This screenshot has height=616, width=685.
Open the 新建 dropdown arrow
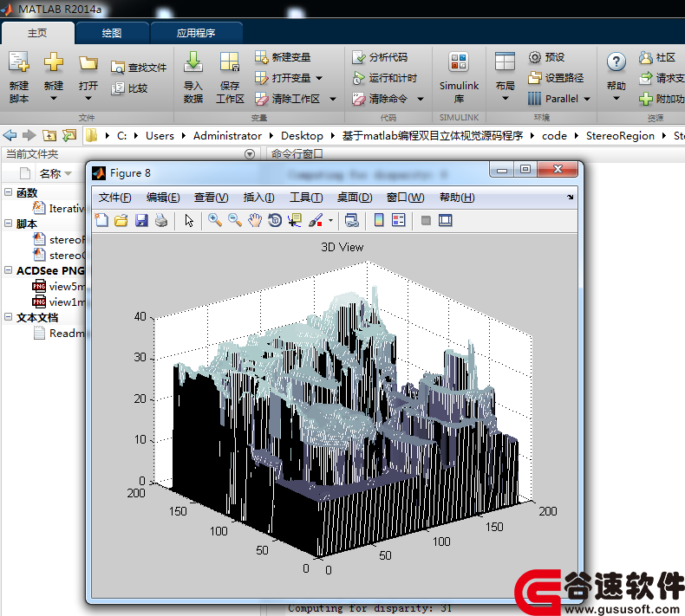[x=53, y=99]
